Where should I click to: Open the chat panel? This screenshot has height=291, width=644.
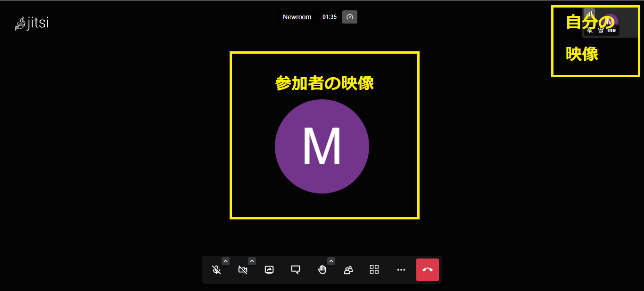(296, 270)
